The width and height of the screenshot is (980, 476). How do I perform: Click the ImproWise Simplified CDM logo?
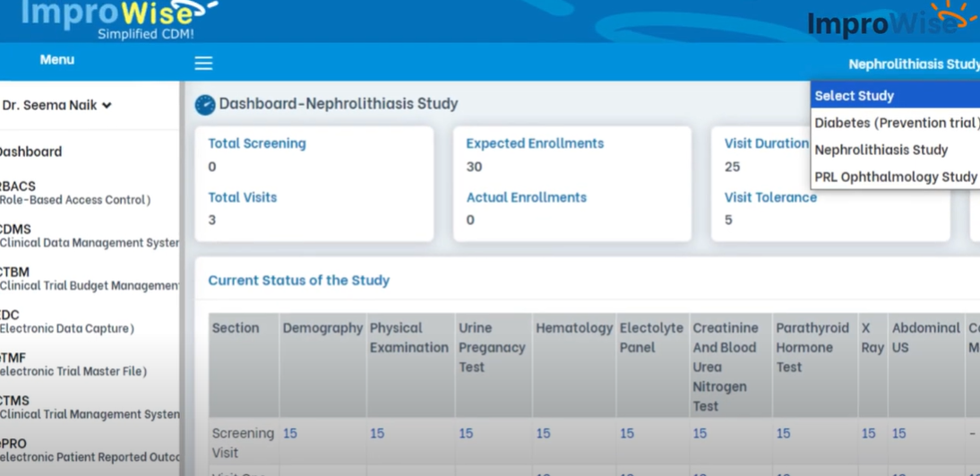click(x=119, y=19)
